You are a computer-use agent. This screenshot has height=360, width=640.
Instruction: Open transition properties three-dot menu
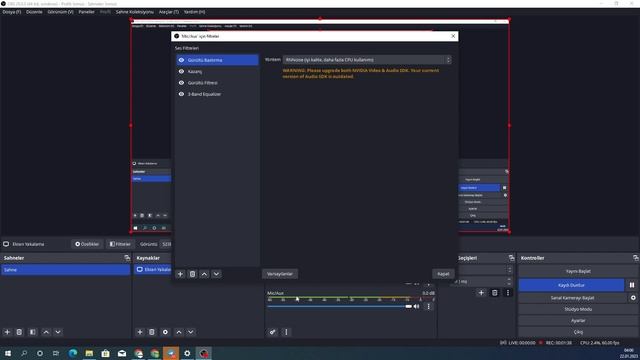coord(508,293)
